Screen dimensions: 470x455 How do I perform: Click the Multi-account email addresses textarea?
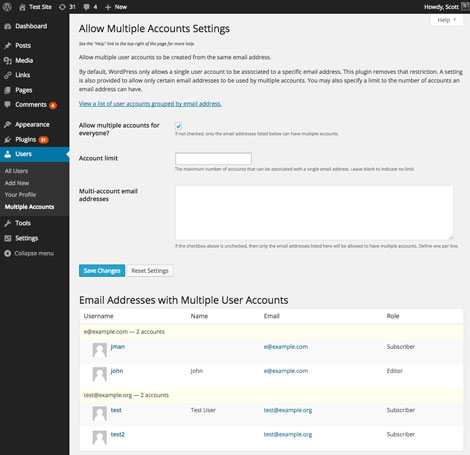(314, 213)
